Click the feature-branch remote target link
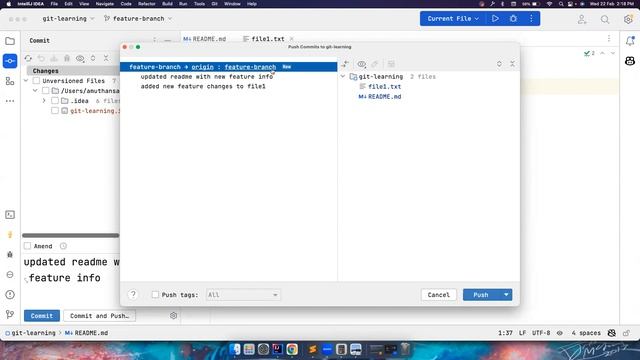640x360 pixels. (250, 67)
